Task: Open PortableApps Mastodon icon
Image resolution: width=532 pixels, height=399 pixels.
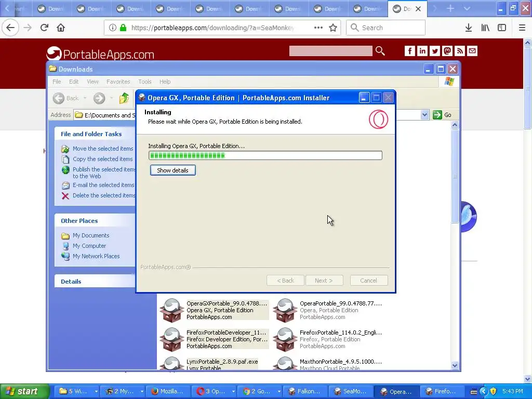Action: (447, 51)
